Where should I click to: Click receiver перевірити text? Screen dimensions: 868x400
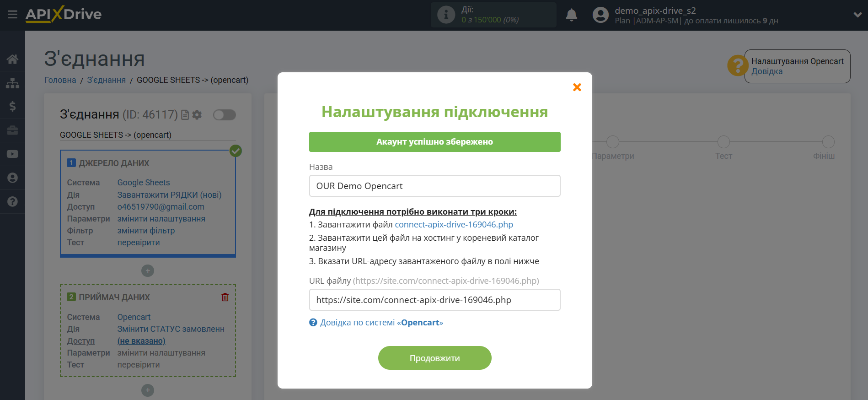139,365
